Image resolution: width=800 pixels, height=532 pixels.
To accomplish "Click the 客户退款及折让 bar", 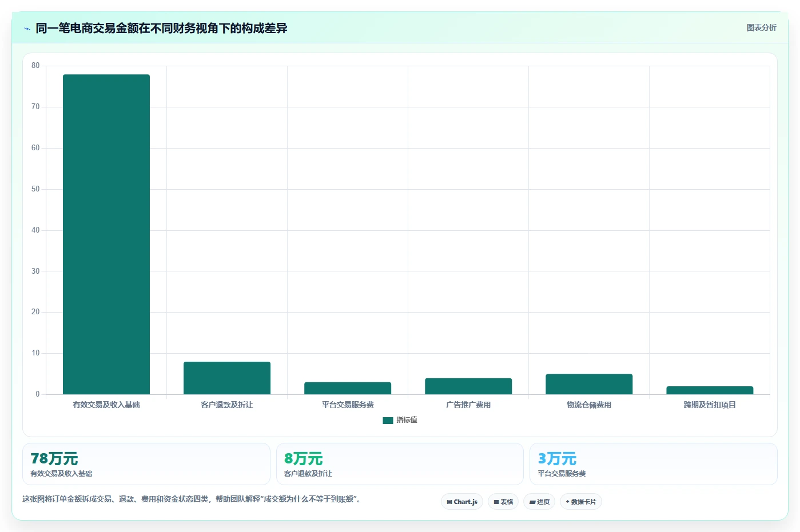I will (x=227, y=378).
